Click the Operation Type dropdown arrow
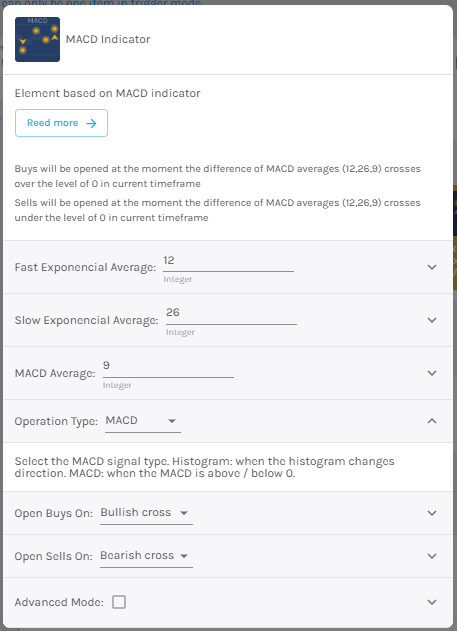This screenshot has width=457, height=631. pyautogui.click(x=172, y=421)
